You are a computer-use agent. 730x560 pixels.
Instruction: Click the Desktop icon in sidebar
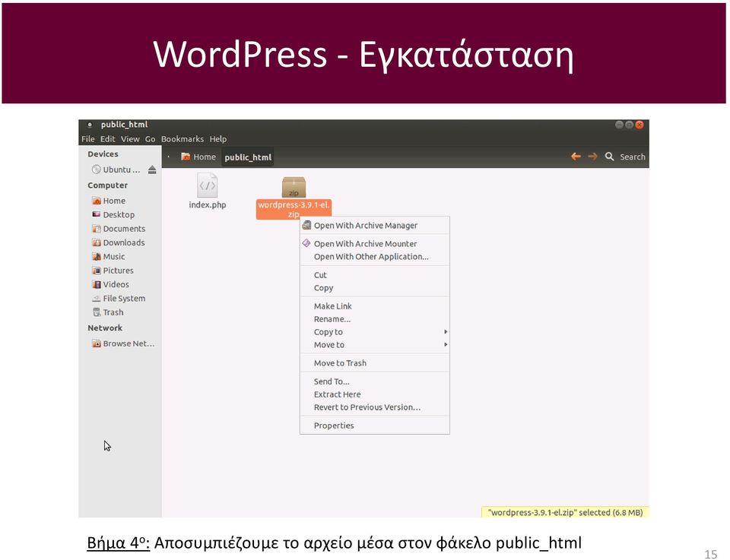click(97, 214)
